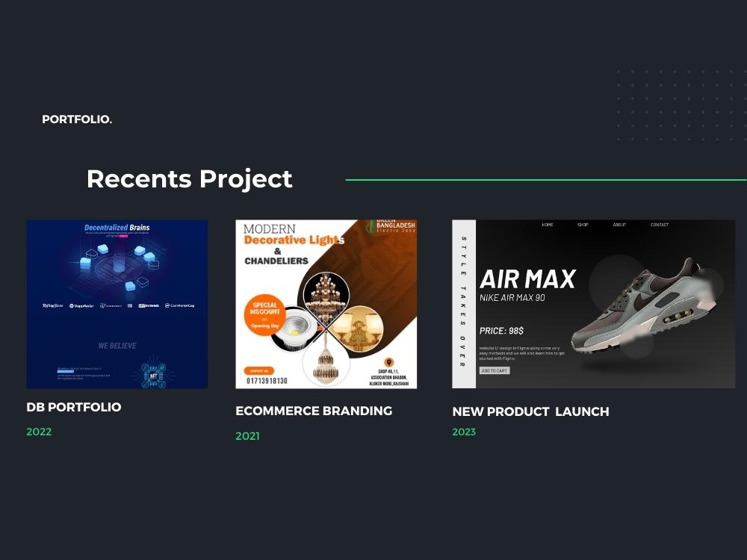Click the year 2022 under DB Portfolio
Screen dimensions: 747x560
(39, 432)
